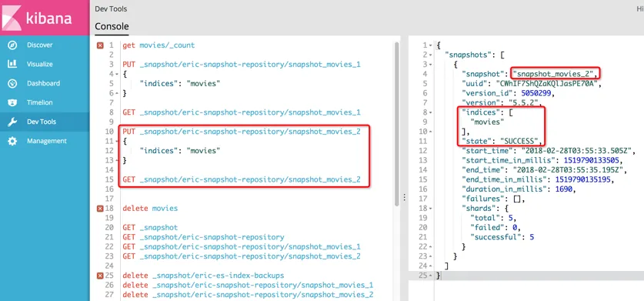The image size is (644, 301).
Task: Click the Timelion sidebar label
Action: click(39, 102)
